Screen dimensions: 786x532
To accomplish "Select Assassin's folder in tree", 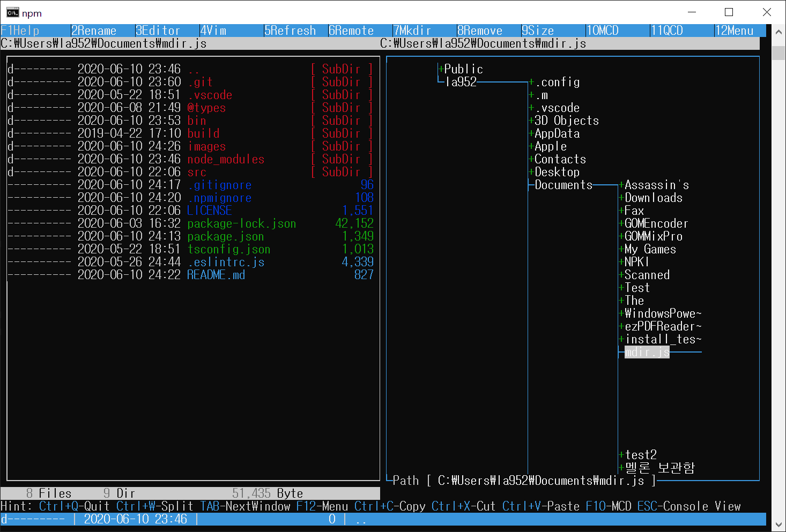I will (x=657, y=185).
